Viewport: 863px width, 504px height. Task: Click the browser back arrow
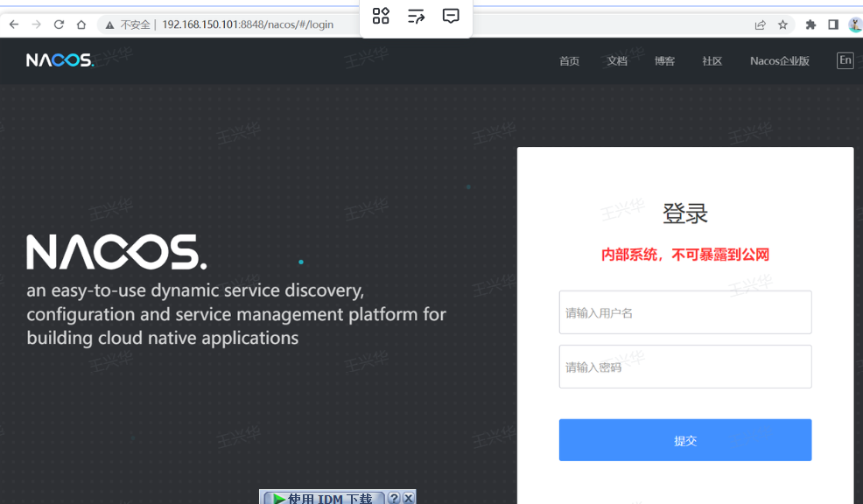(x=14, y=24)
